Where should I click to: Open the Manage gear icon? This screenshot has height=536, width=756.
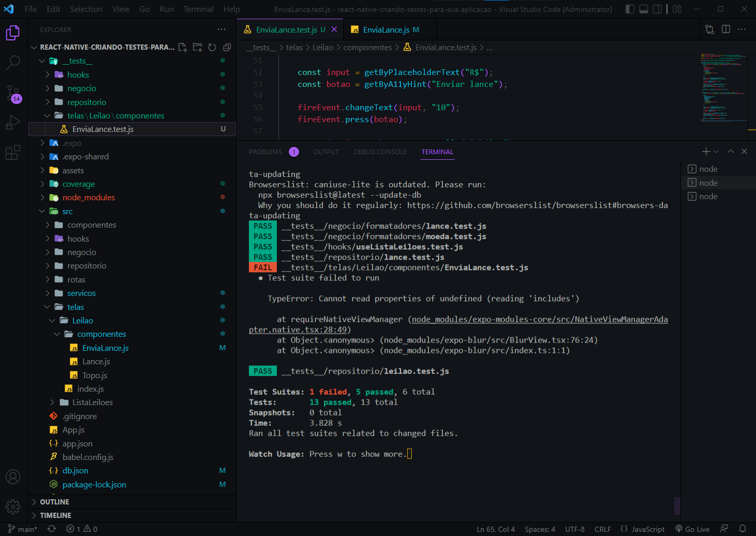click(x=13, y=507)
